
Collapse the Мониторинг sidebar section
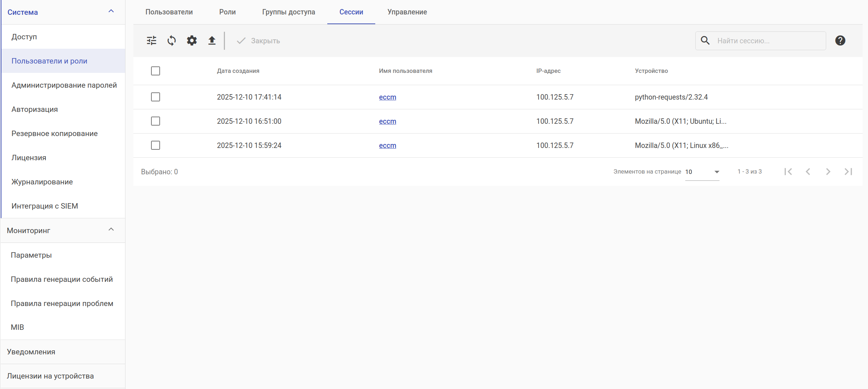coord(111,230)
